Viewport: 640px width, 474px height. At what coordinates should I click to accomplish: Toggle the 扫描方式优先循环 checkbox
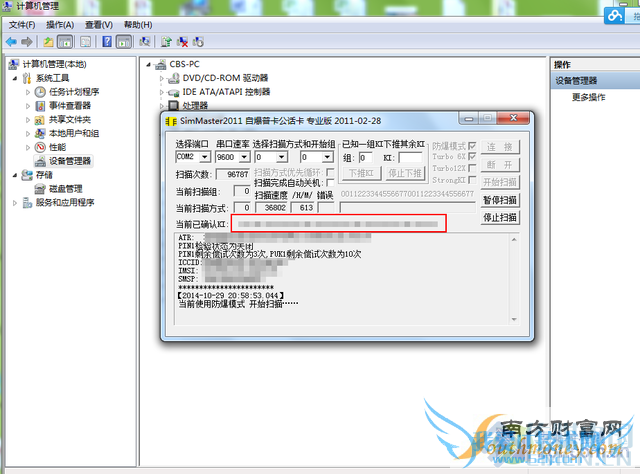tap(331, 172)
